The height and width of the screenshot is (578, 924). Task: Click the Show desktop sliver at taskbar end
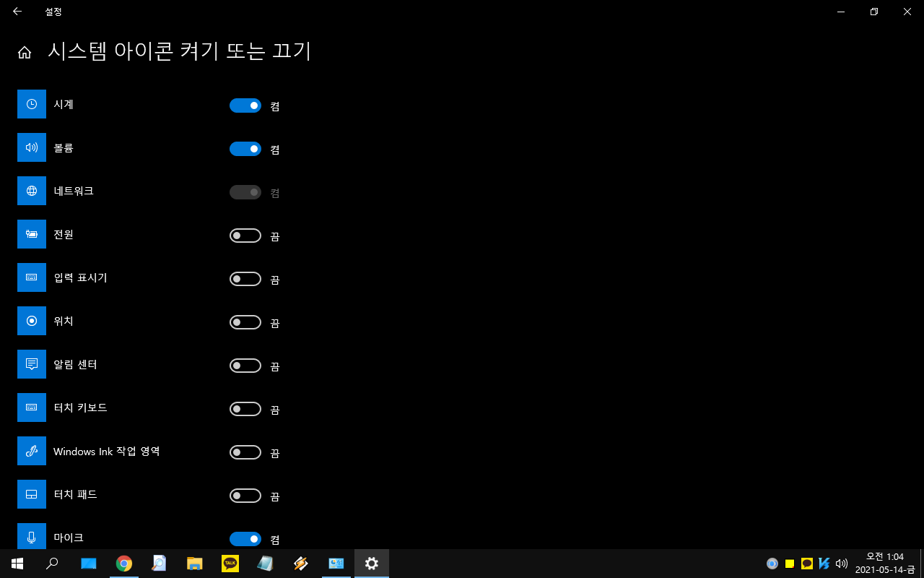click(922, 564)
